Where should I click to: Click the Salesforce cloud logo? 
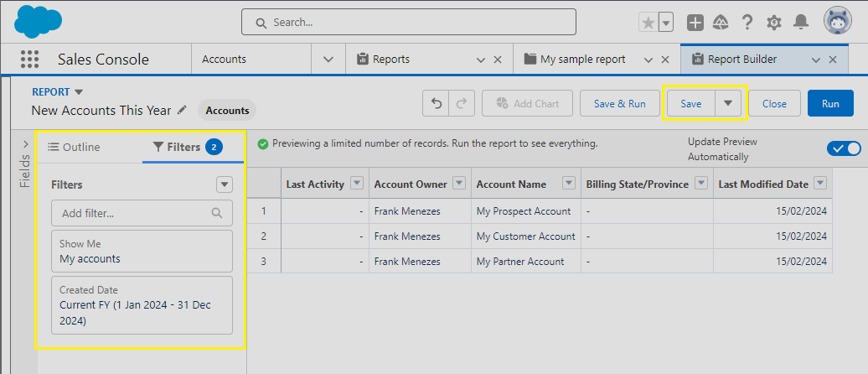point(38,22)
